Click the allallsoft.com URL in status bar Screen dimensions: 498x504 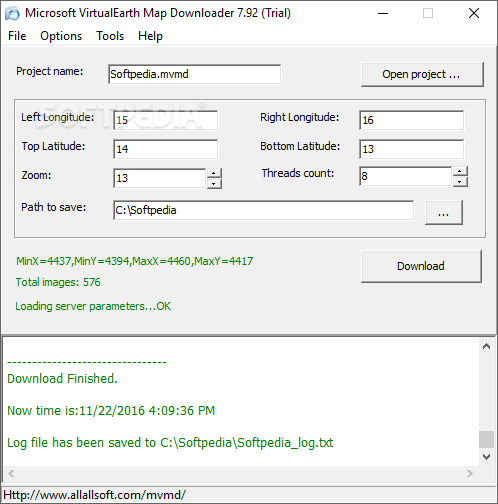click(94, 495)
